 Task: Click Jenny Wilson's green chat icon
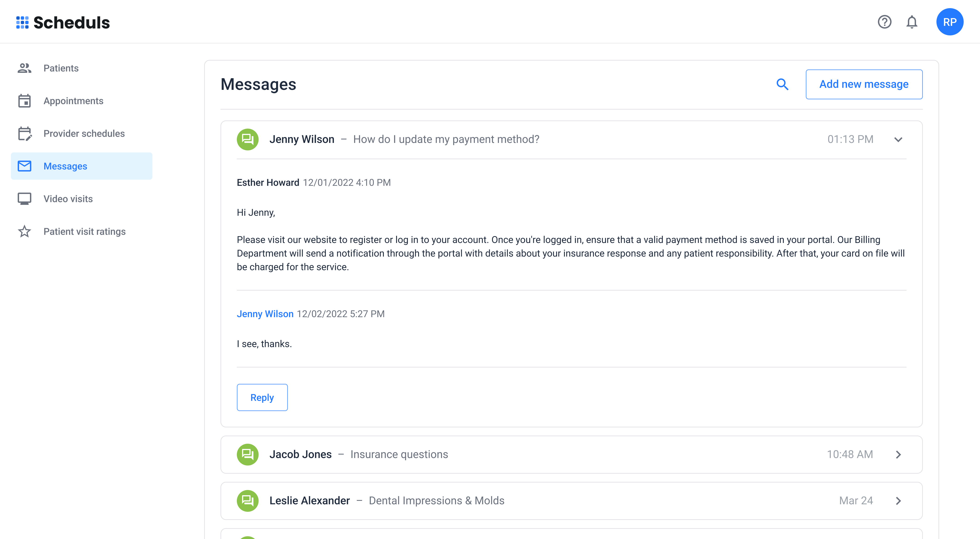[248, 140]
